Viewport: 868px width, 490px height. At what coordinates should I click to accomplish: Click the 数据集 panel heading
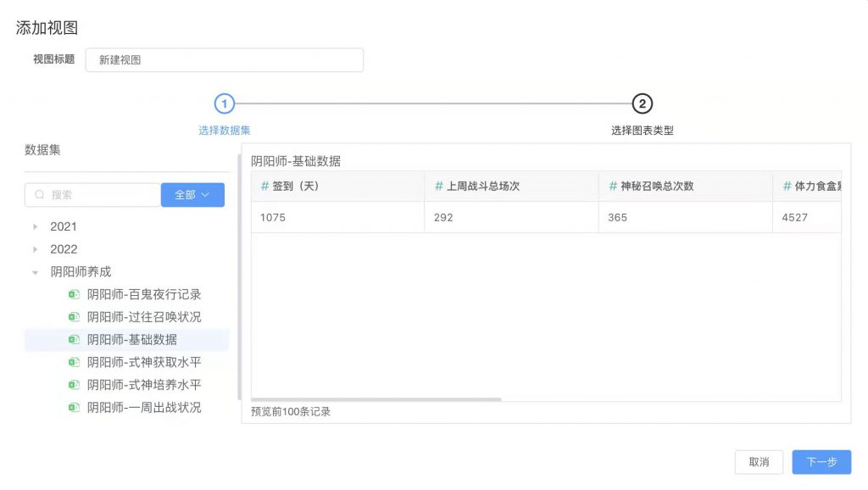coord(42,150)
